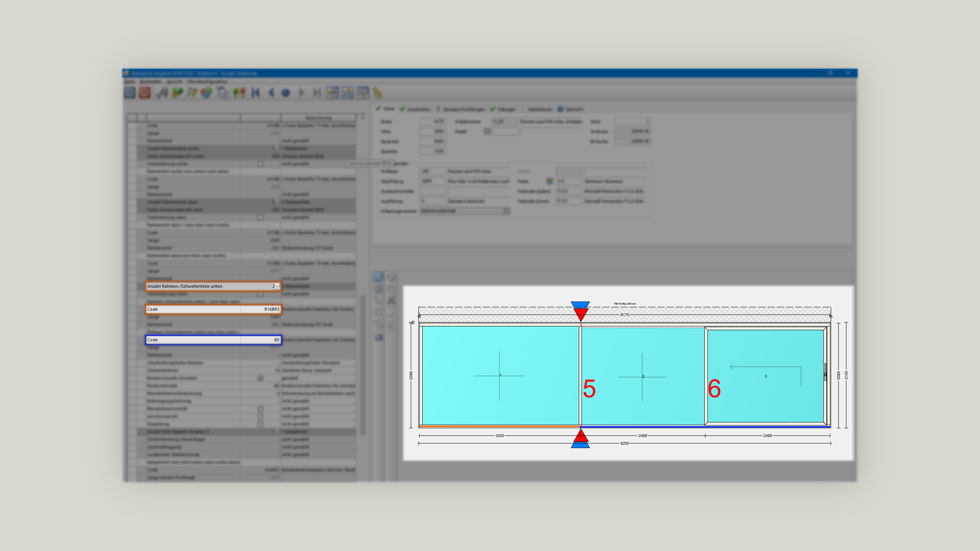This screenshot has width=980, height=551.
Task: Open dropdown in Anzahl Rahmenteile rechts row
Action: click(x=277, y=148)
